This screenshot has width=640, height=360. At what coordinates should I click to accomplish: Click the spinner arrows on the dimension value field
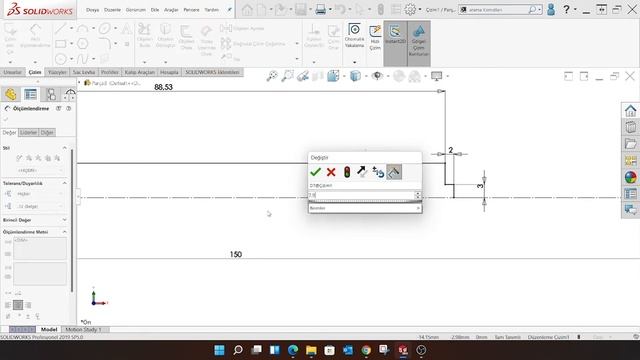[418, 195]
